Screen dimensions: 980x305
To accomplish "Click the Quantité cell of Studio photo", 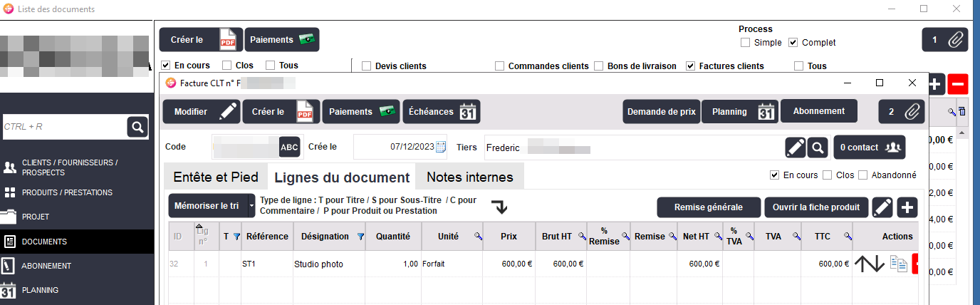I will [392, 264].
